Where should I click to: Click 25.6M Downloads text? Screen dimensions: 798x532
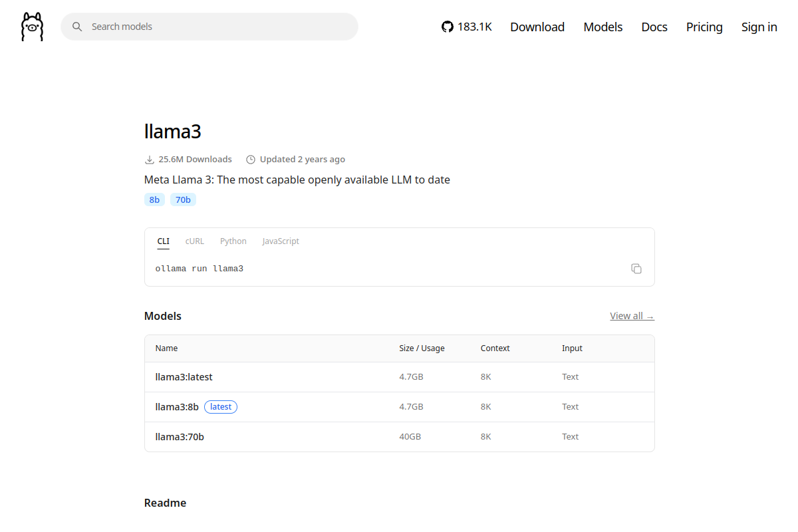coord(196,160)
